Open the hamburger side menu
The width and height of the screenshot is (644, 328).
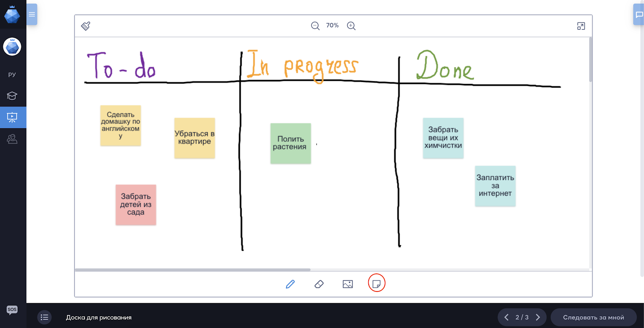tap(32, 14)
